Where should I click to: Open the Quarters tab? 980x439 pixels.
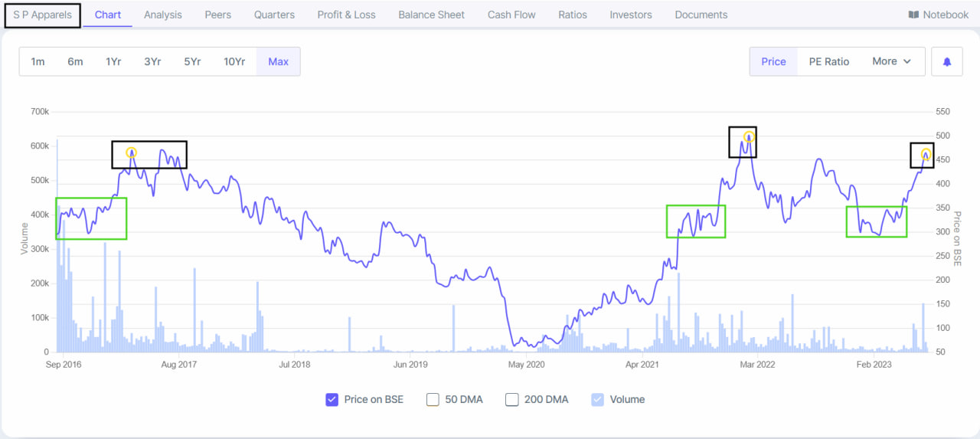tap(274, 15)
